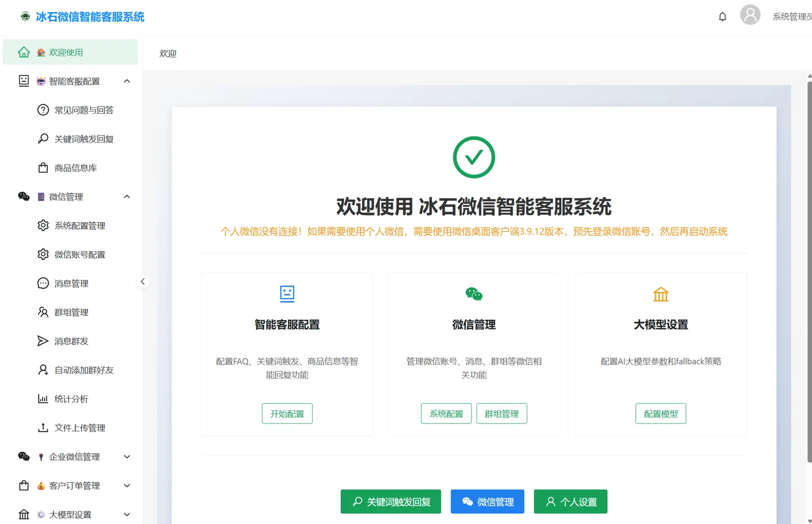Screen dimensions: 812x524
Task: Click the blue robot icon on 智能客服配置 card
Action: tap(287, 294)
